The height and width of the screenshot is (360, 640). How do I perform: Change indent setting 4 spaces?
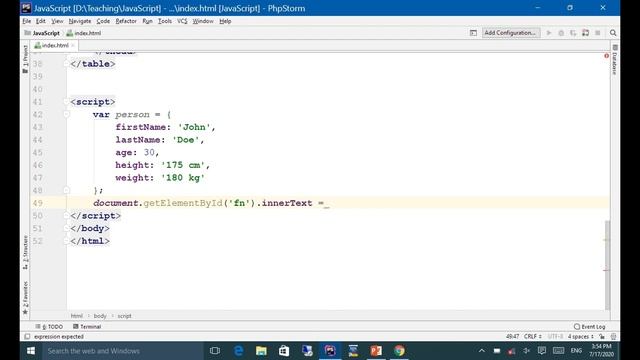(x=580, y=336)
